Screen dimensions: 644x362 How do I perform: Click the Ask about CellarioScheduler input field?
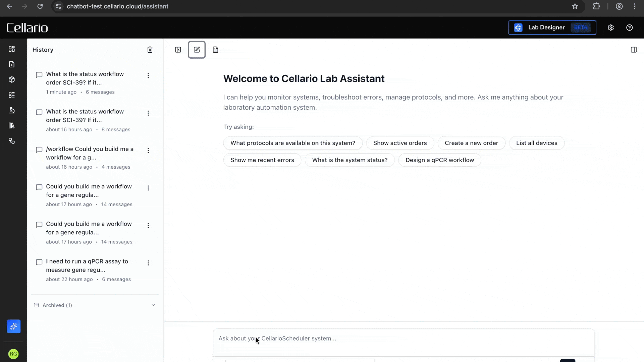pyautogui.click(x=402, y=339)
